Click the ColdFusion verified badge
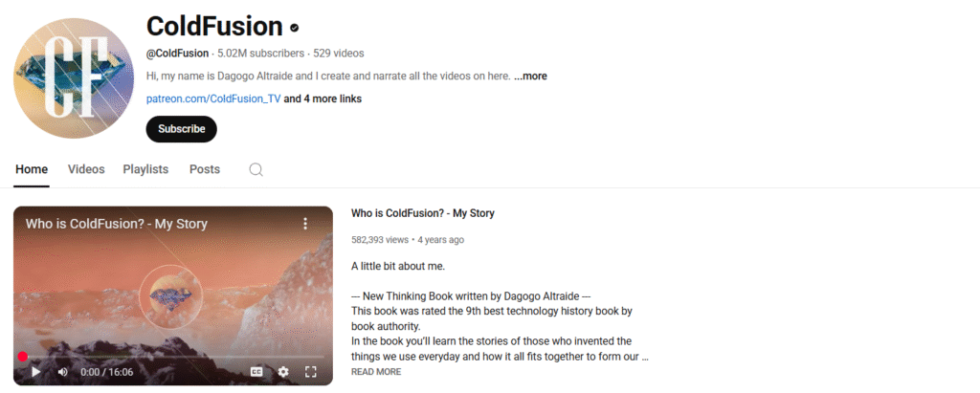This screenshot has width=980, height=393. [295, 28]
